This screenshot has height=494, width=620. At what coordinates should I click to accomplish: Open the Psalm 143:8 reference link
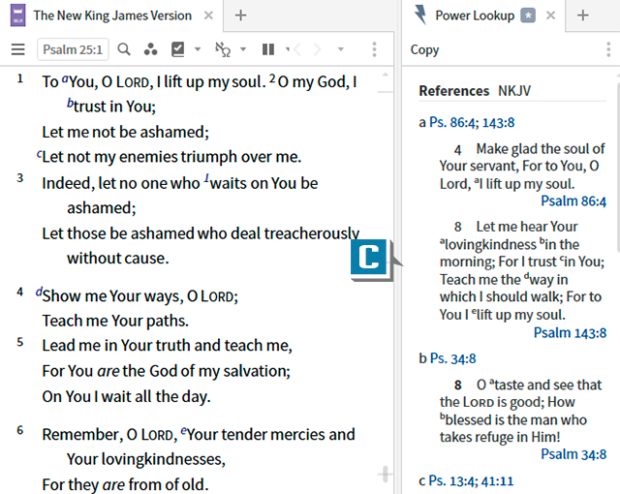[570, 332]
